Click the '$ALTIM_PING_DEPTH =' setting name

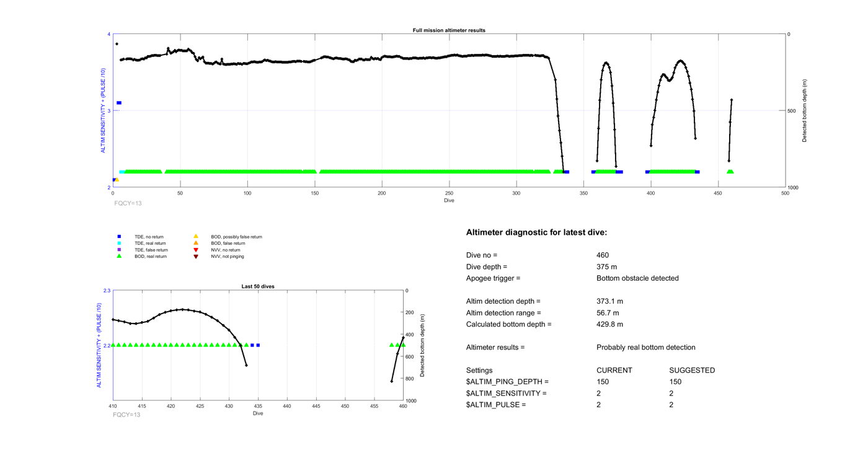click(507, 382)
